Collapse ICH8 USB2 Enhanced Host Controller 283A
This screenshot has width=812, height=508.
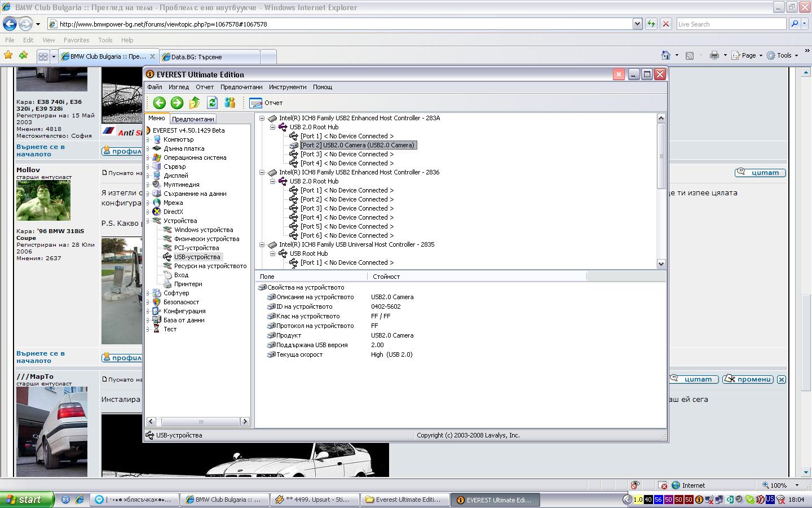[262, 118]
